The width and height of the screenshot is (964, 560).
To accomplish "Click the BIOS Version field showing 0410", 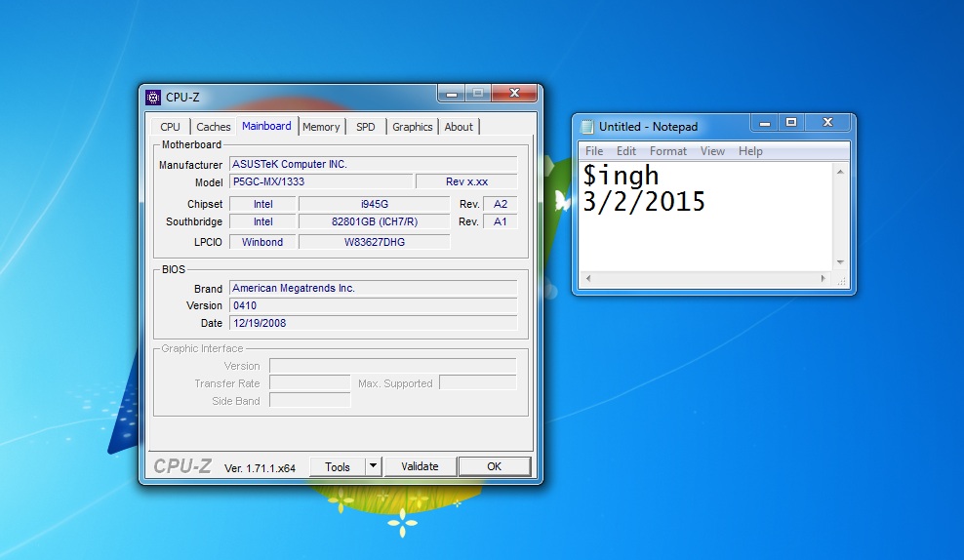I will click(x=373, y=305).
